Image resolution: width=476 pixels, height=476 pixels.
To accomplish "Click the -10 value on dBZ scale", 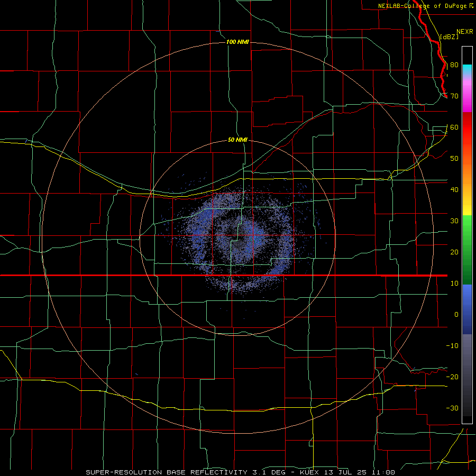I will coord(452,346).
